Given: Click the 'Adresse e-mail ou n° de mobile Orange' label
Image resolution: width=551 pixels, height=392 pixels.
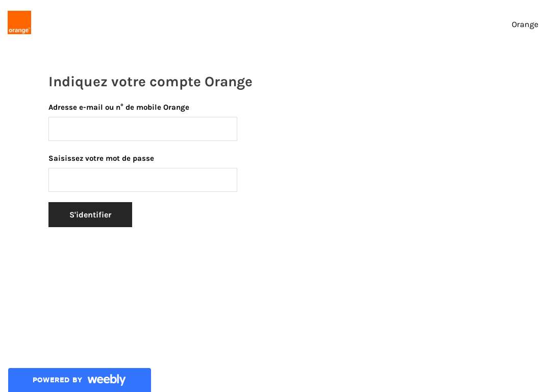Looking at the screenshot, I should point(119,107).
